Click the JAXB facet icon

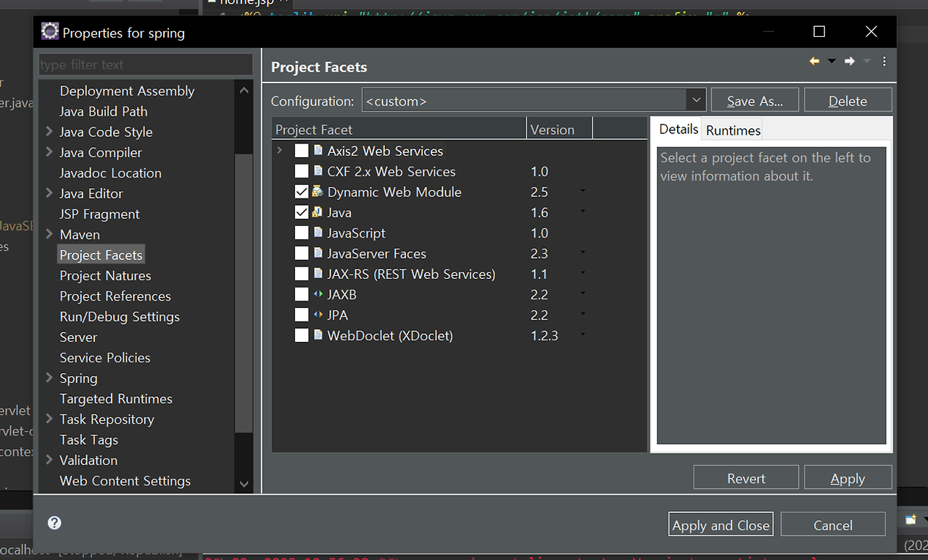[x=318, y=295]
